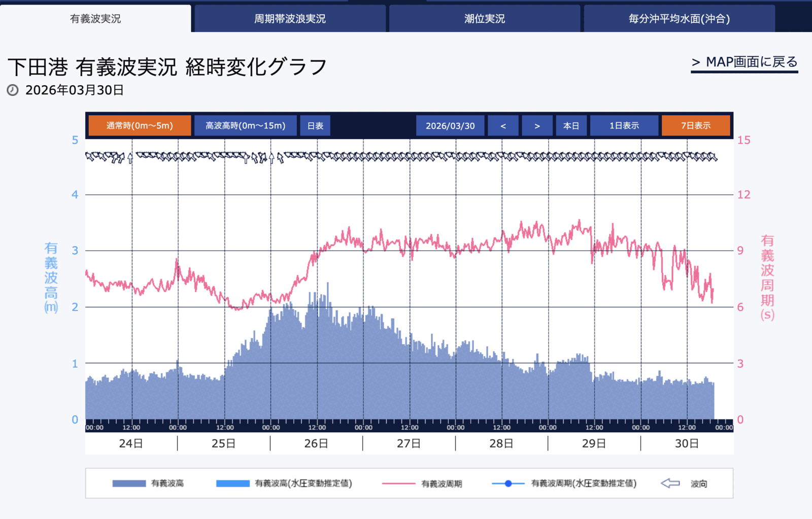Click the clock icon beside the date
The width and height of the screenshot is (812, 519).
coord(13,90)
